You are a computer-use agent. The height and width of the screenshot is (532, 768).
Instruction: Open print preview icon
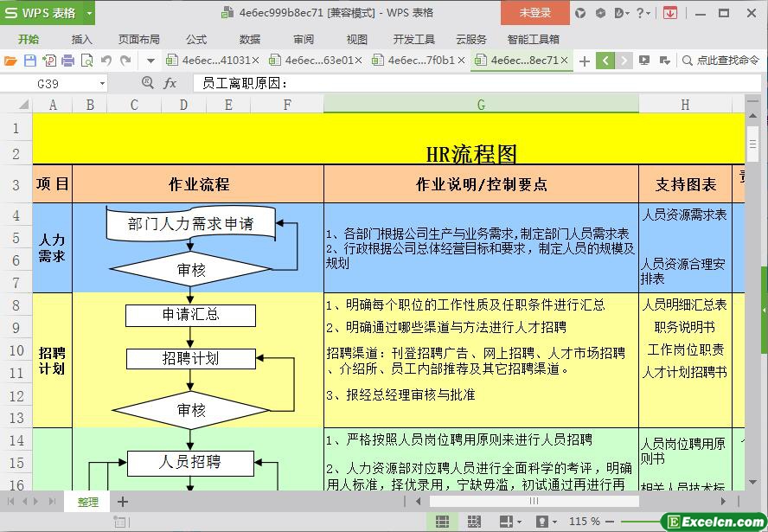coord(86,61)
